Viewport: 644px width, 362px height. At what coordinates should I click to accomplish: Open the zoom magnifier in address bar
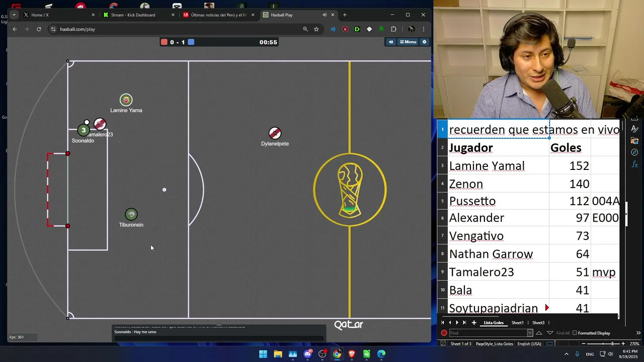[305, 29]
